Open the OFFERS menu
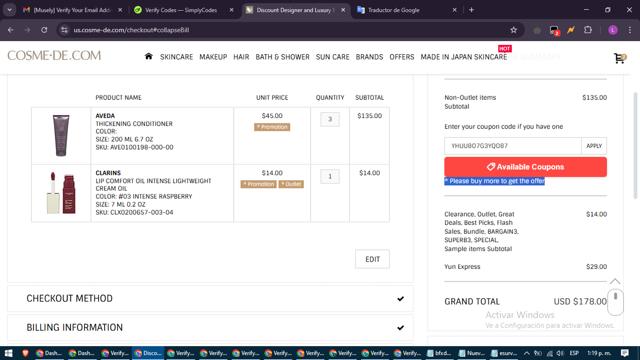 pos(402,57)
